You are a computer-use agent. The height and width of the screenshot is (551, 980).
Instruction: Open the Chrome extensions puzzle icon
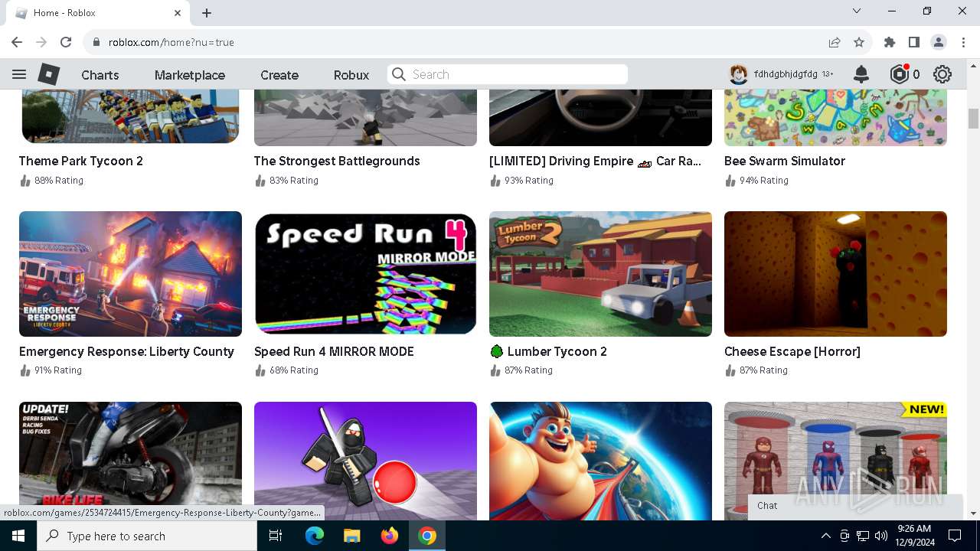click(x=889, y=42)
